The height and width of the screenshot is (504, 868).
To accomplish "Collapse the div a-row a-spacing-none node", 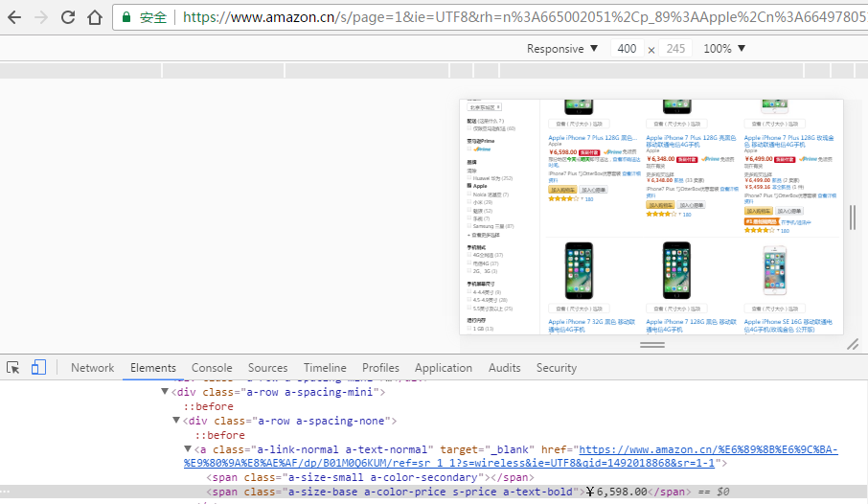I will (176, 421).
